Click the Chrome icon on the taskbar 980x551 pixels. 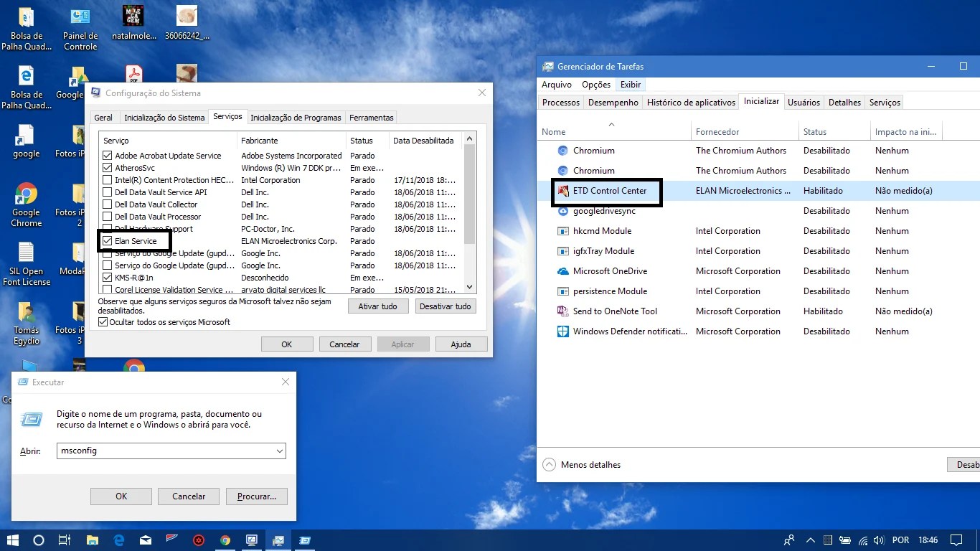(x=225, y=540)
